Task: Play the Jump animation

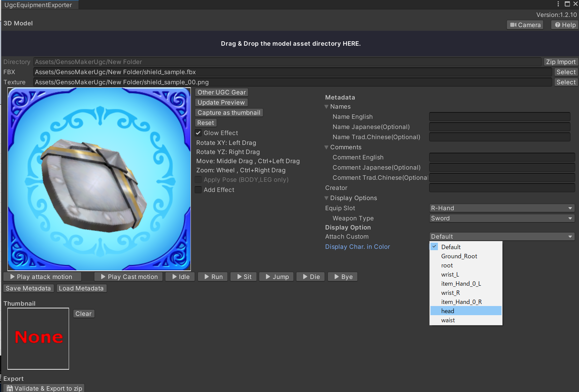Action: pyautogui.click(x=277, y=277)
